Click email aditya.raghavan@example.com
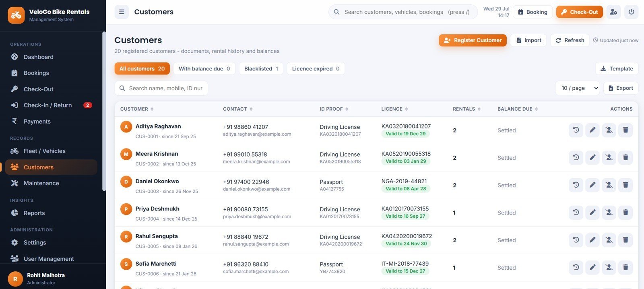The image size is (644, 289). tap(257, 134)
